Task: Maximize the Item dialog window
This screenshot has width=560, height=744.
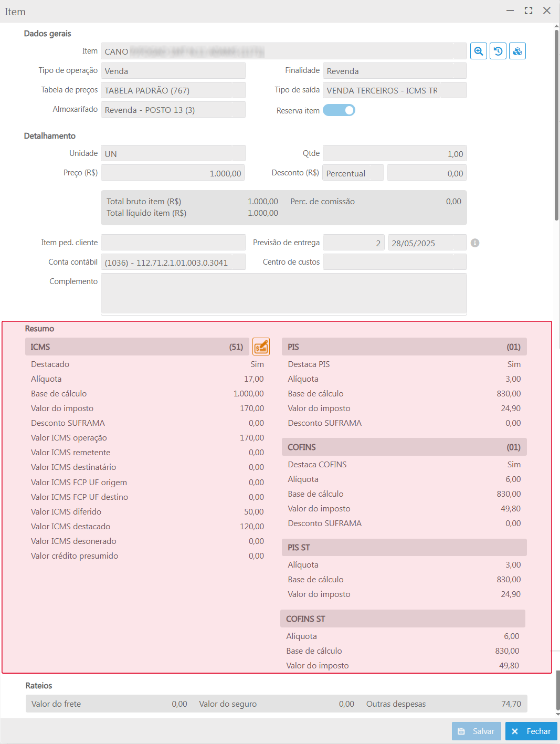Action: pyautogui.click(x=528, y=11)
